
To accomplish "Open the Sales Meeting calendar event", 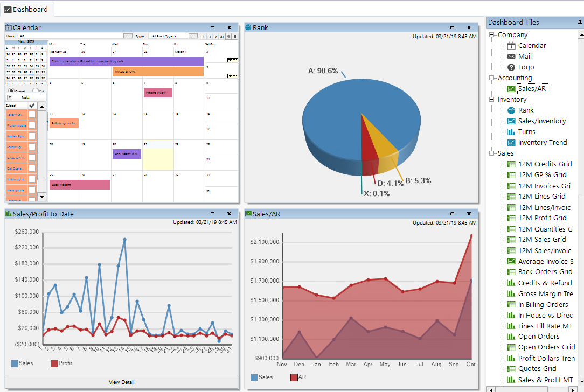I will [x=79, y=185].
